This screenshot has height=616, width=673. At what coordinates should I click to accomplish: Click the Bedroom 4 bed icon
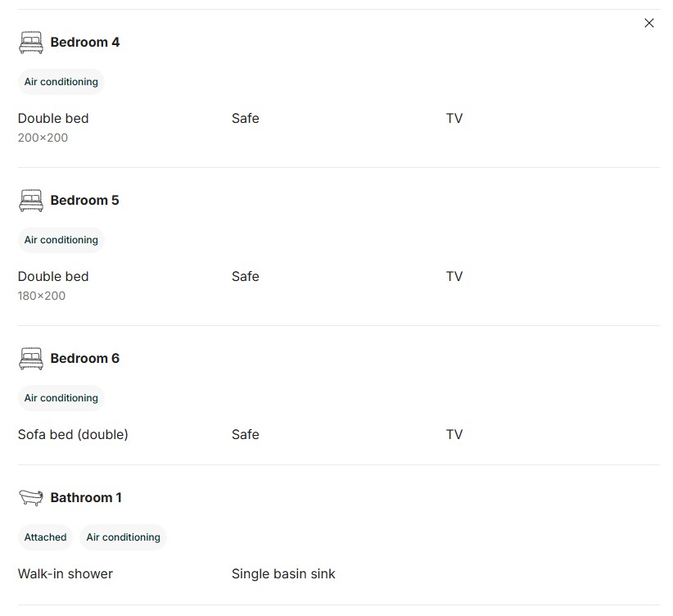31,43
